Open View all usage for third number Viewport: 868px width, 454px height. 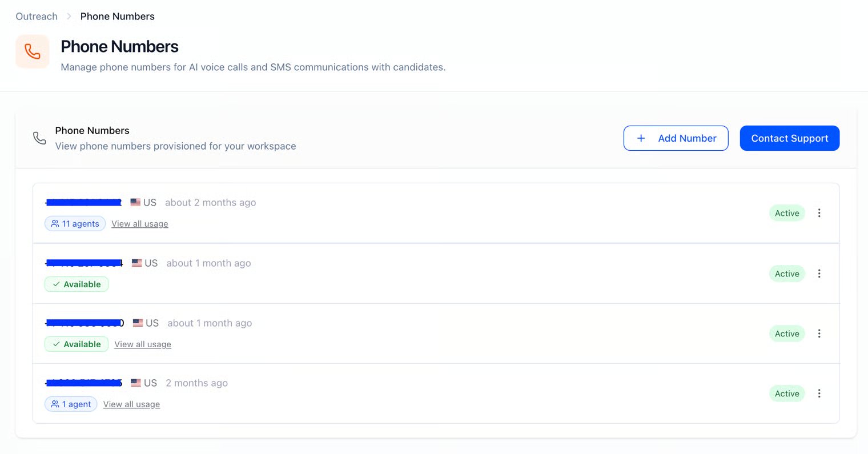(x=143, y=344)
